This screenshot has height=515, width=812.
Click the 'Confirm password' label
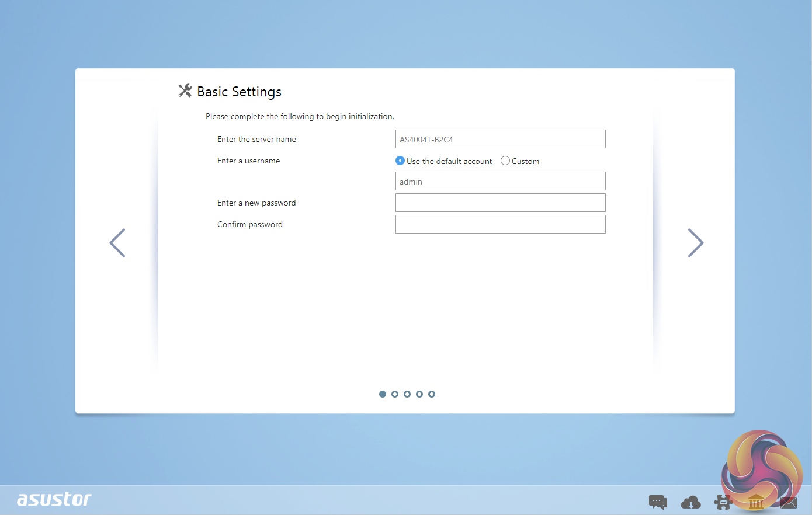tap(250, 224)
